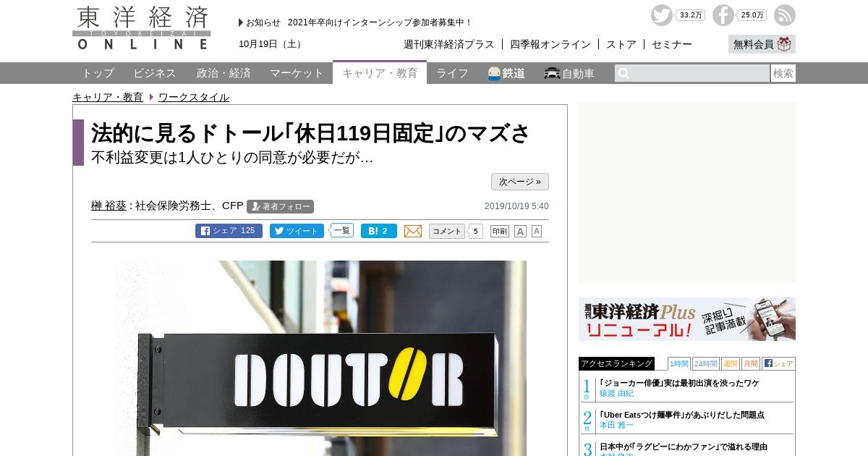The width and height of the screenshot is (868, 456).
Task: Click the Facebook シェア 125 button
Action: [x=229, y=231]
